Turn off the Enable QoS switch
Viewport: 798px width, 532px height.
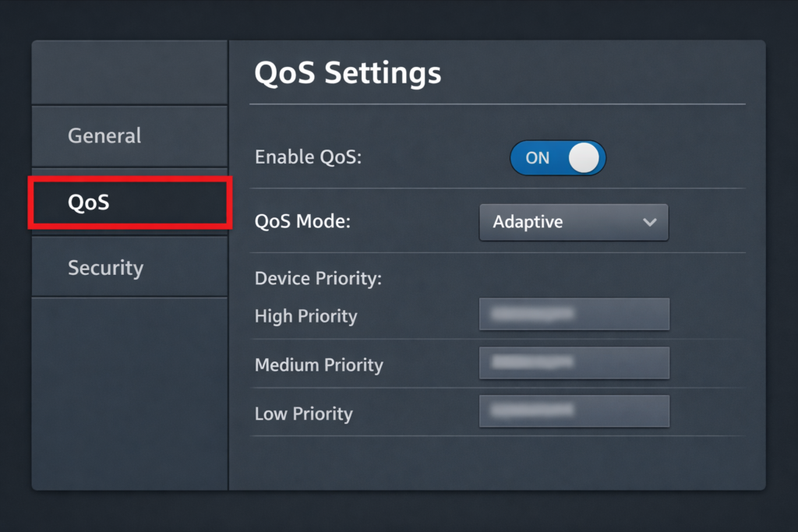(557, 158)
